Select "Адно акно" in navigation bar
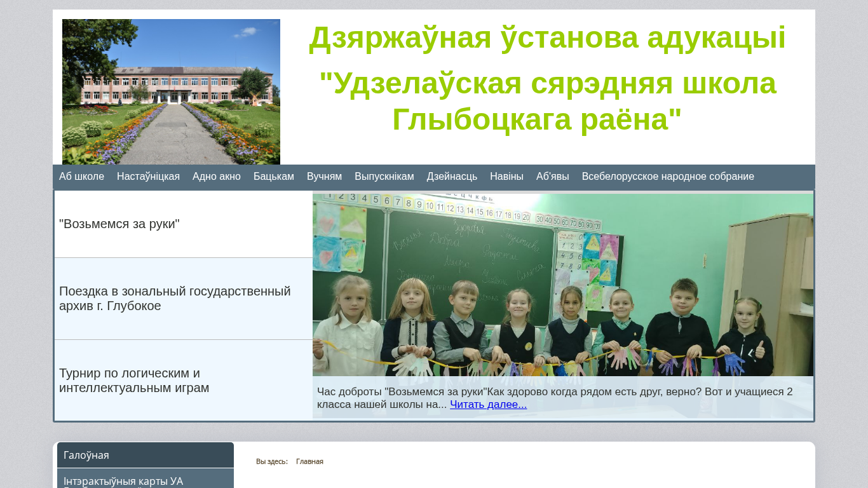The width and height of the screenshot is (868, 488). tap(216, 177)
